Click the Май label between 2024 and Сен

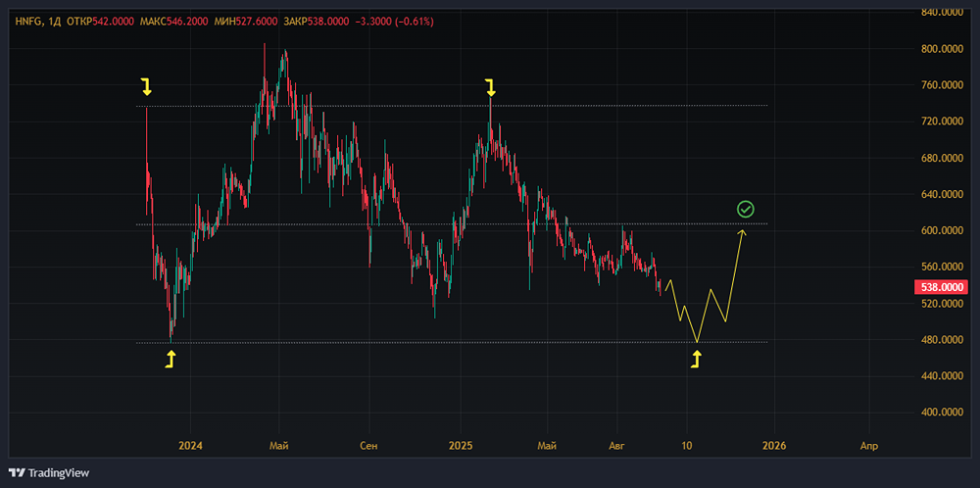point(278,446)
